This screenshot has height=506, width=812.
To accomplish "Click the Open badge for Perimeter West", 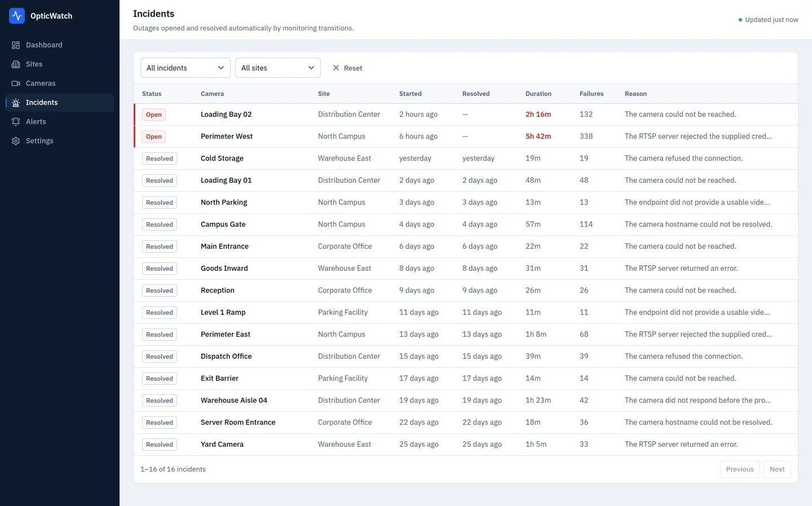I will click(154, 137).
